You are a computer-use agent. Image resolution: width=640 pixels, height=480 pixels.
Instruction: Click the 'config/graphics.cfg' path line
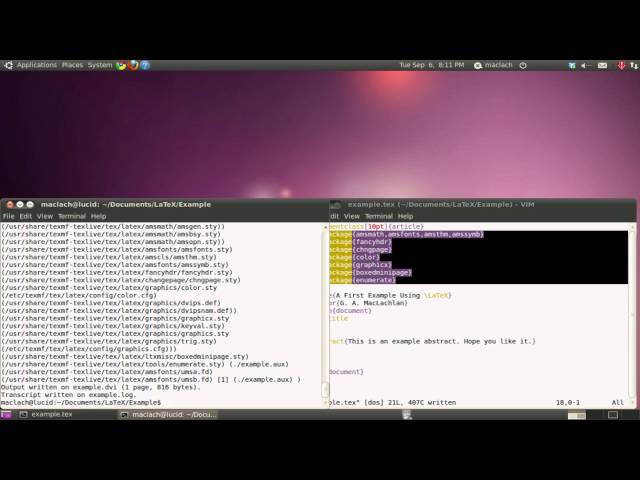pyautogui.click(x=89, y=349)
